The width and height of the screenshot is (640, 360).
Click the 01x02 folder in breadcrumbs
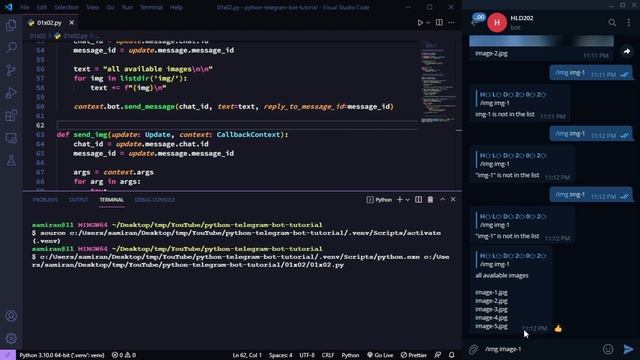pyautogui.click(x=37, y=36)
